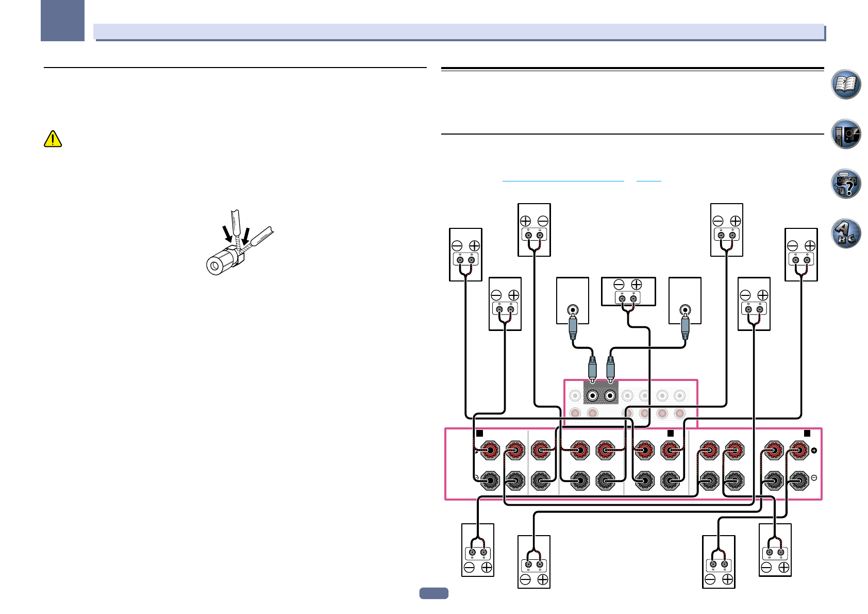This screenshot has height=614, width=868.
Task: Open the question mark help icon
Action: [x=846, y=184]
